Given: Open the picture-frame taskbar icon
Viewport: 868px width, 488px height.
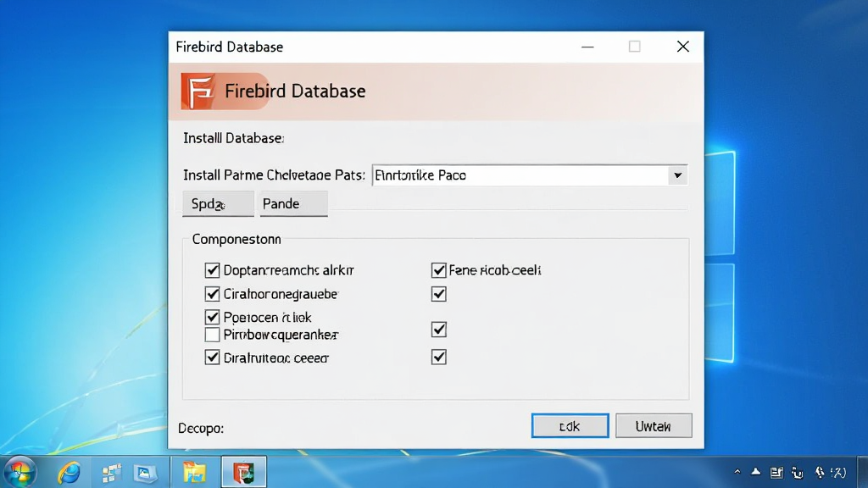Looking at the screenshot, I should pyautogui.click(x=146, y=473).
